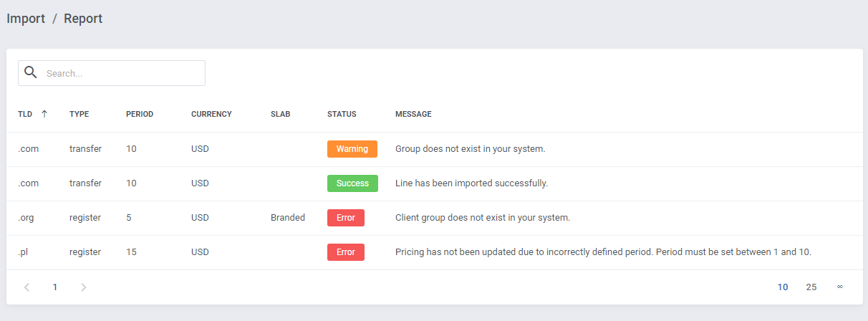Click the register type in .pl row
868x321 pixels.
point(85,252)
